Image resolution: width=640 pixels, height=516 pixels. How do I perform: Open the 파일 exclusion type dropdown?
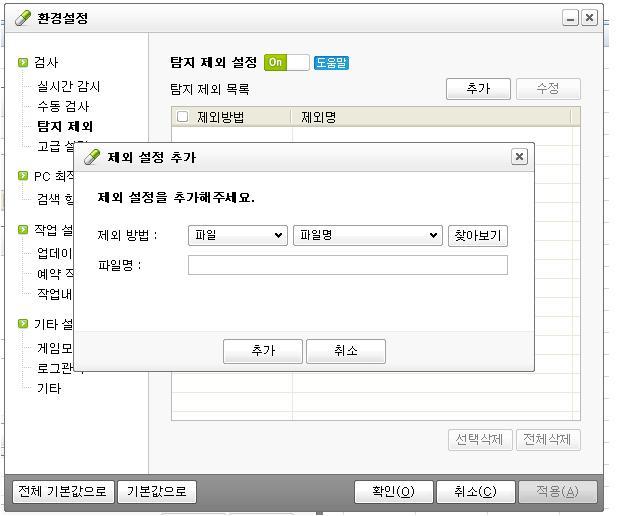[x=238, y=236]
